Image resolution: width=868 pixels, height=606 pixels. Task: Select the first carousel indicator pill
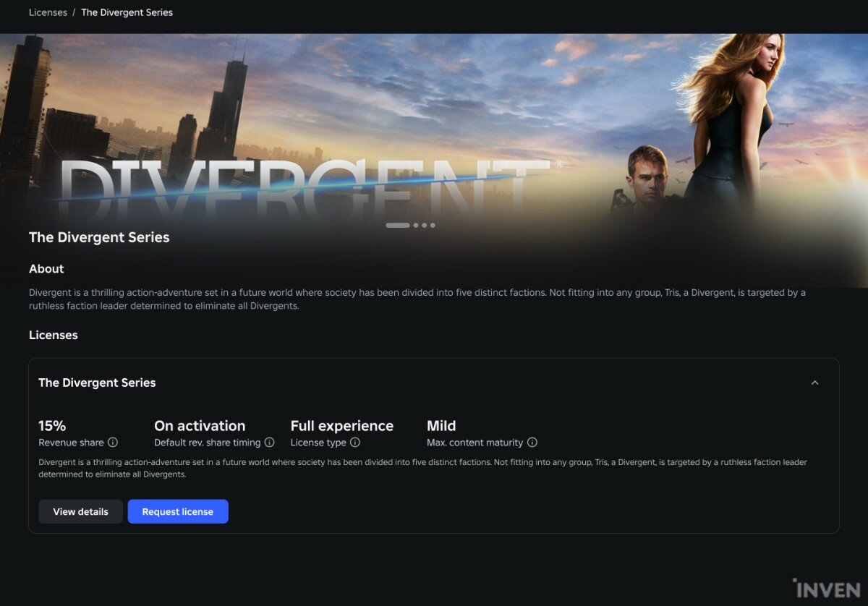coord(398,226)
